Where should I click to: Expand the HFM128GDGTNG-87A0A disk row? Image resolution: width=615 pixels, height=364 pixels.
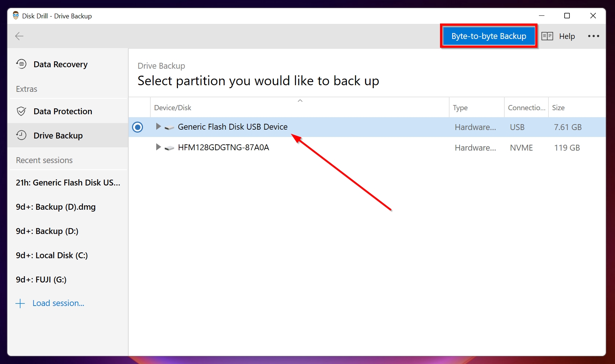pyautogui.click(x=158, y=147)
